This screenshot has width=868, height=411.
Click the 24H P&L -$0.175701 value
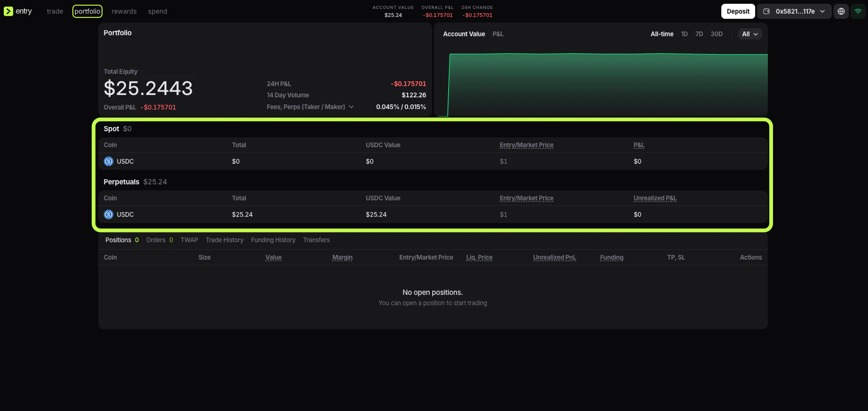[409, 84]
